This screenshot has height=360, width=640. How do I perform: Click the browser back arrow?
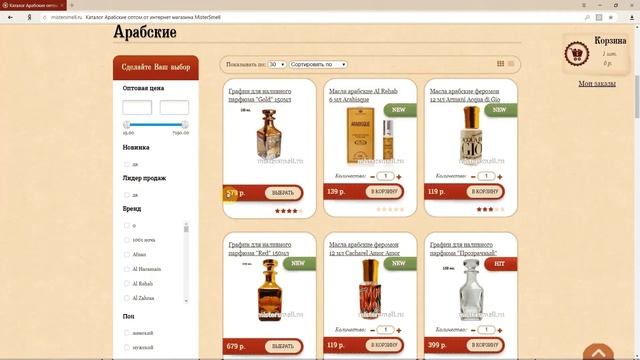click(10, 17)
